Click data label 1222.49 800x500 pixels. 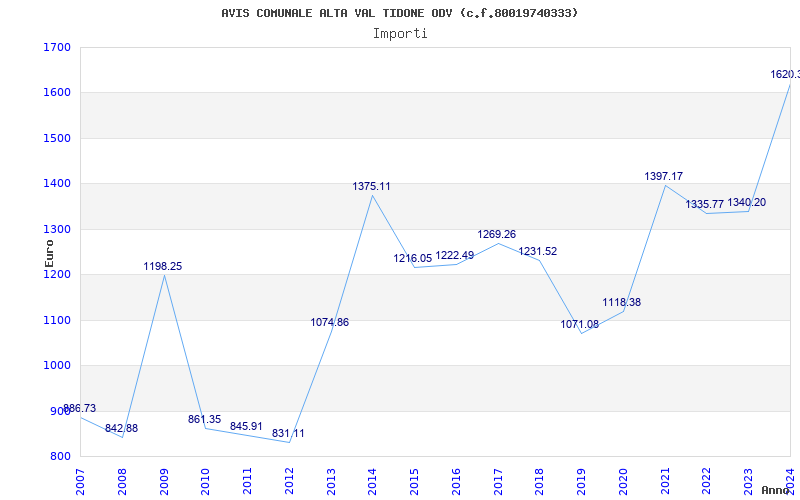coord(455,255)
